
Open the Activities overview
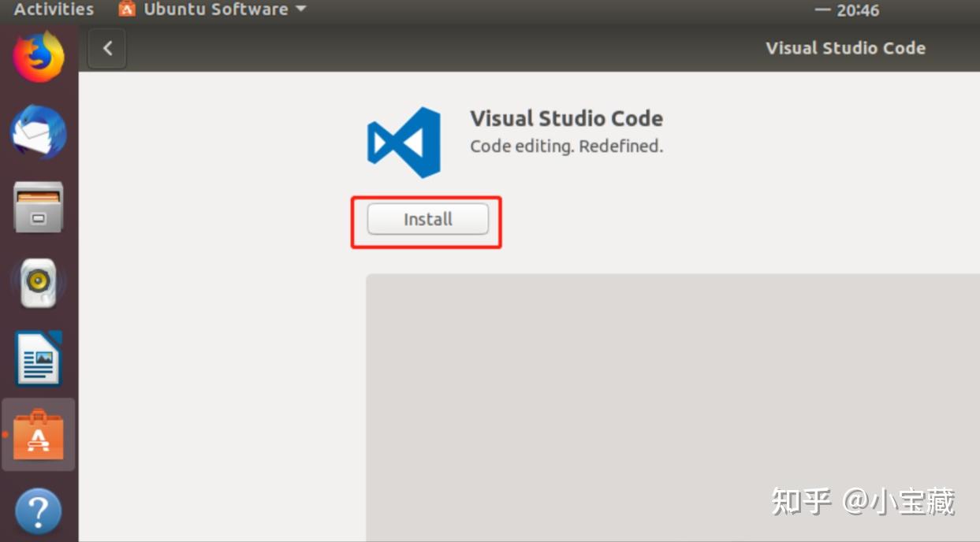point(52,9)
